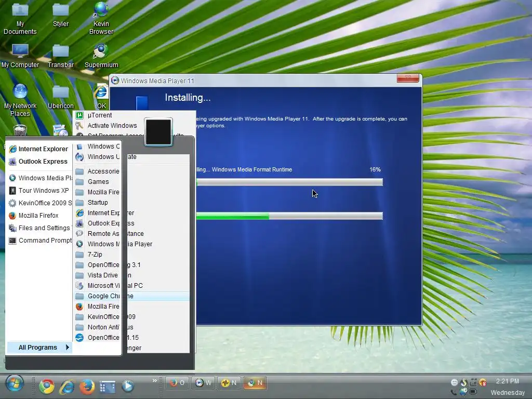Click the window switcher quick launch icon
Image resolution: width=532 pixels, height=399 pixels.
pyautogui.click(x=107, y=386)
